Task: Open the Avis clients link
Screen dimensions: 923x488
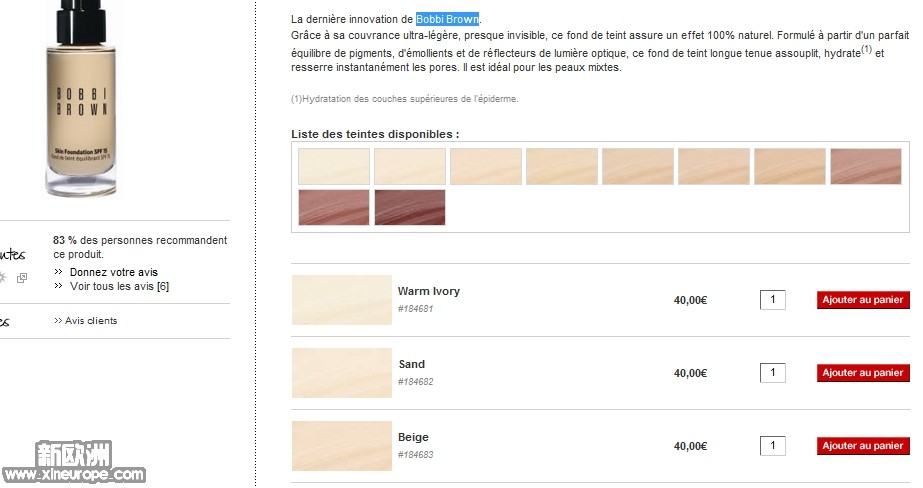Action: pos(91,321)
